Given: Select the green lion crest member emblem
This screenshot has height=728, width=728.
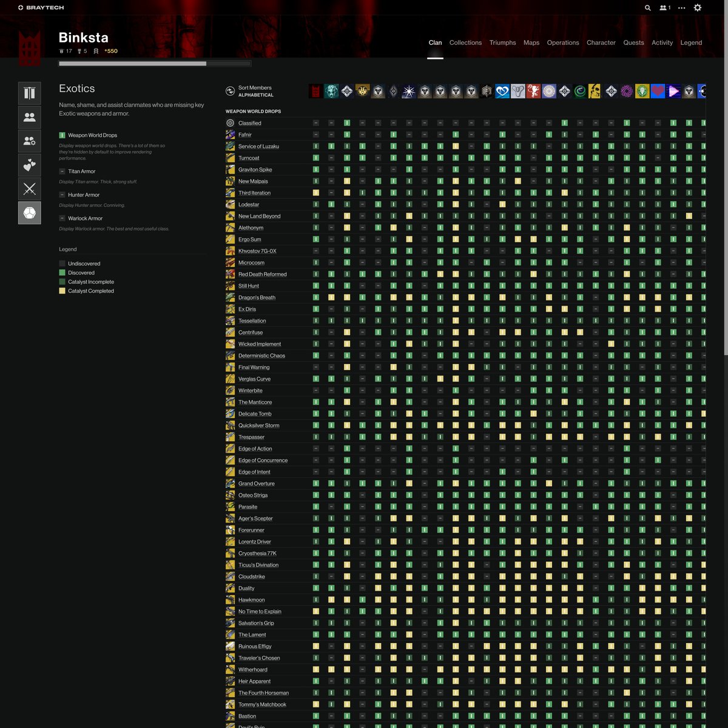Looking at the screenshot, I should (x=642, y=91).
